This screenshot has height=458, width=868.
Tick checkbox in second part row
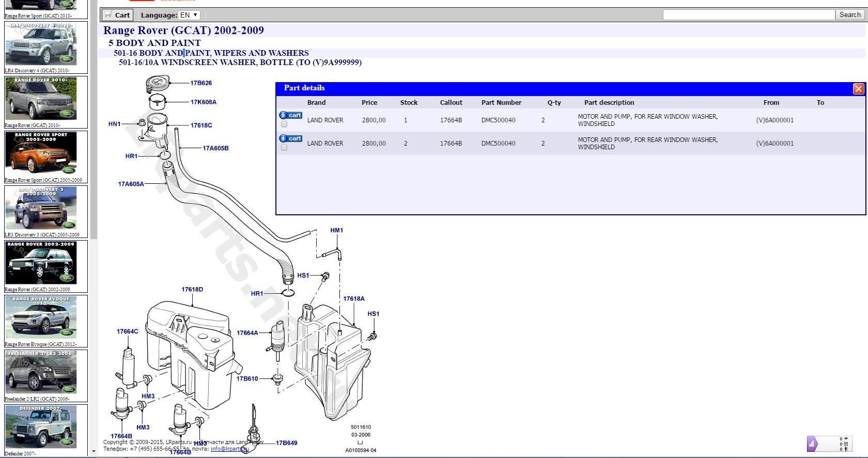point(284,147)
